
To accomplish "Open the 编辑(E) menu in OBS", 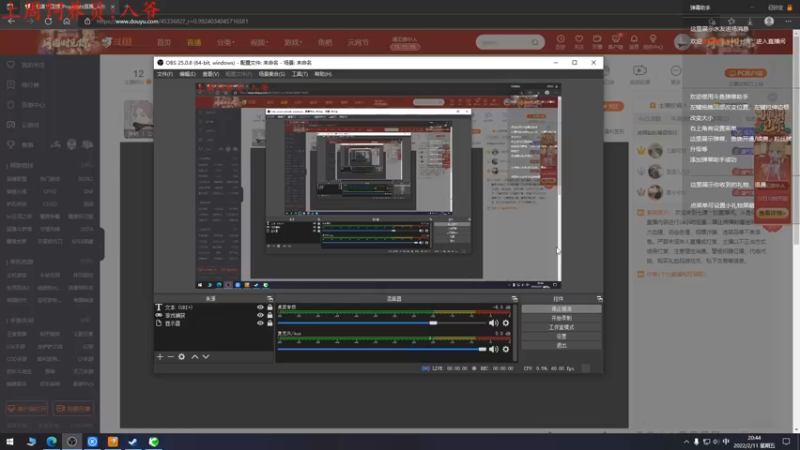I will [x=187, y=74].
